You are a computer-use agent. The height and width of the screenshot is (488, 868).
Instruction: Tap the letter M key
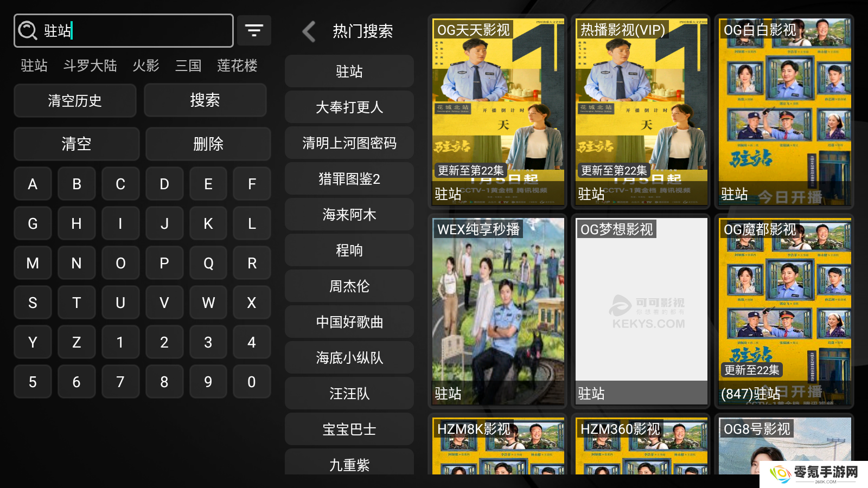[33, 263]
